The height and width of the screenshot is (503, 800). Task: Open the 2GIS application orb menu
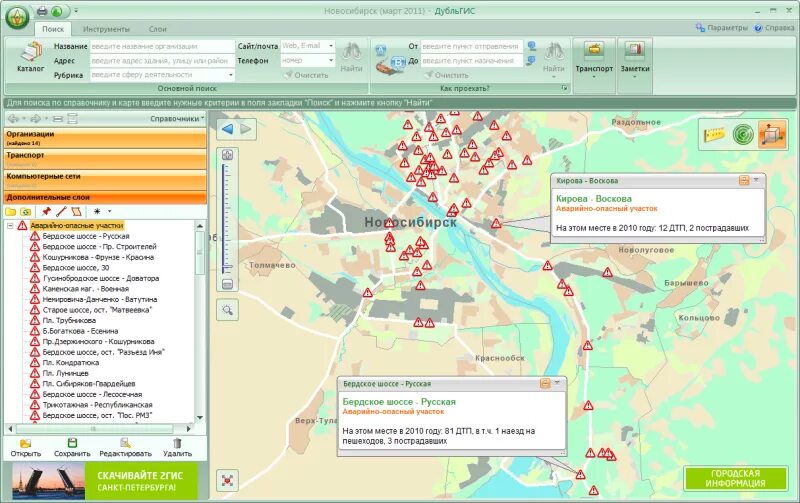17,17
